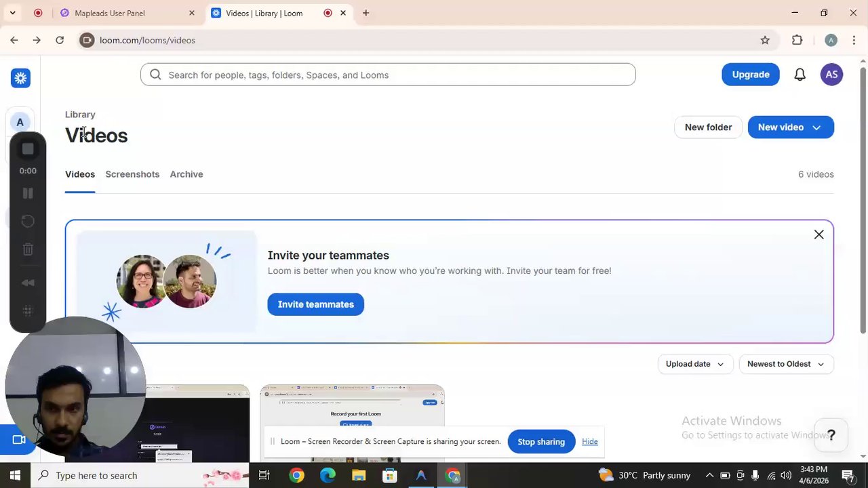
Task: Switch to the Videos tab
Action: (80, 174)
